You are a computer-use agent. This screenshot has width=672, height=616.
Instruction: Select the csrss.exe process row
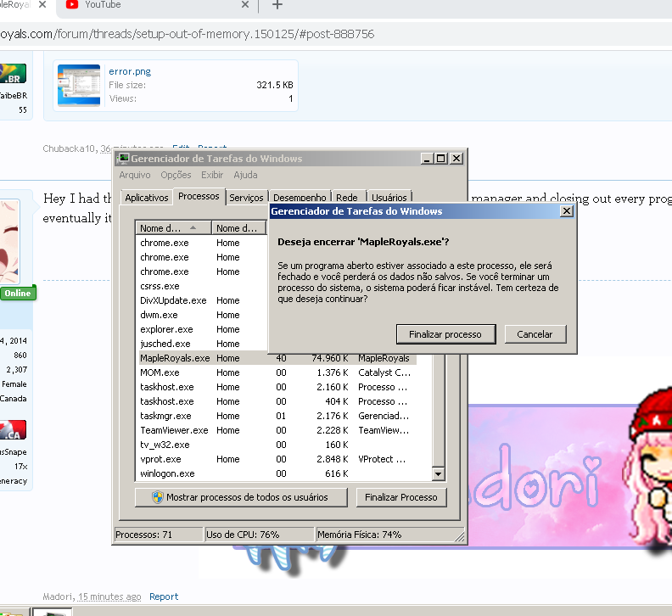pos(203,286)
